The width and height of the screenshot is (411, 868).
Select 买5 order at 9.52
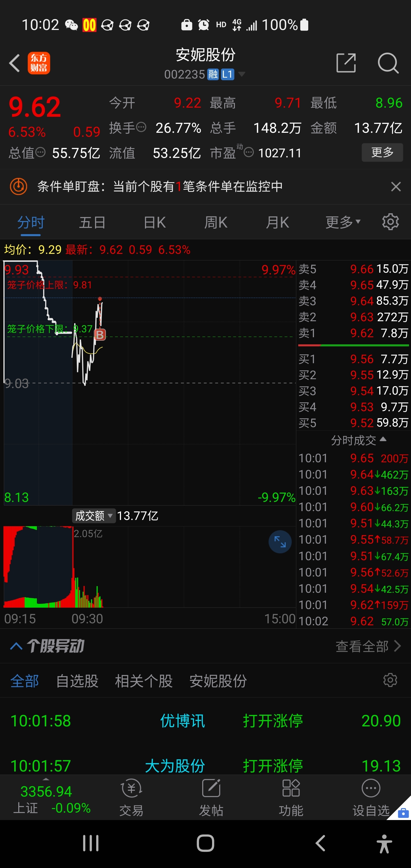353,423
